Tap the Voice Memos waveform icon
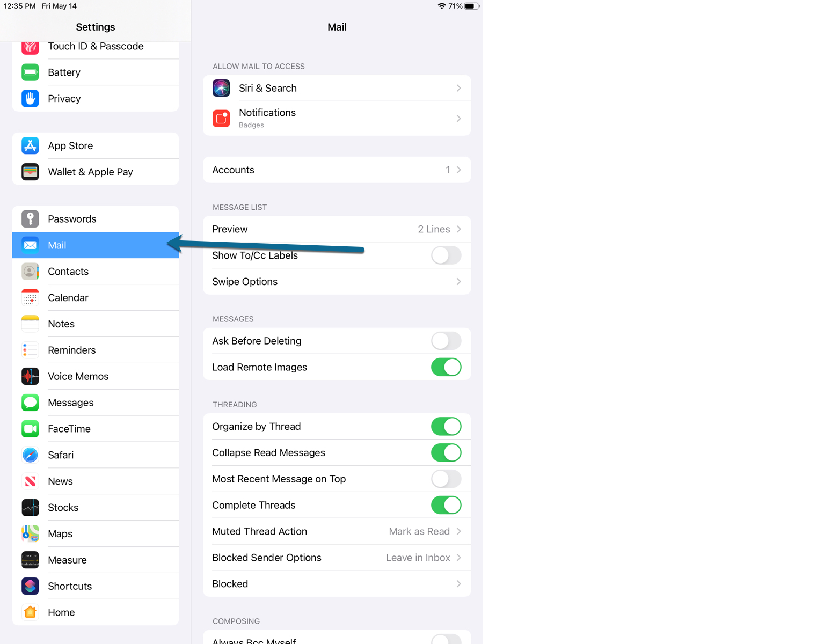 (x=30, y=376)
